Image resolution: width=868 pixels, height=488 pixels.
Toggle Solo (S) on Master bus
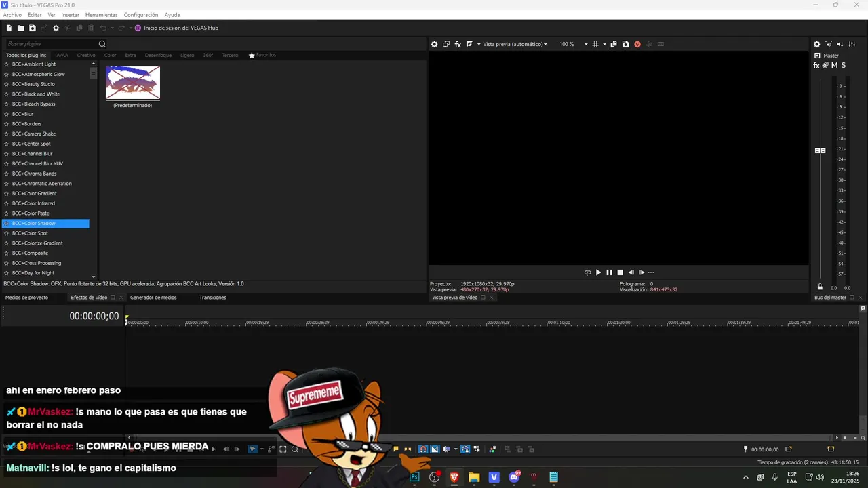coord(844,66)
